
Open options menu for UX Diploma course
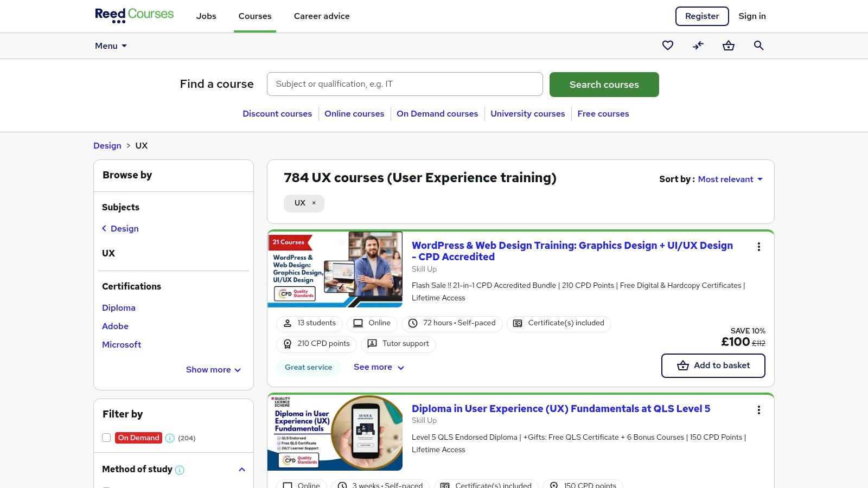[x=759, y=410]
